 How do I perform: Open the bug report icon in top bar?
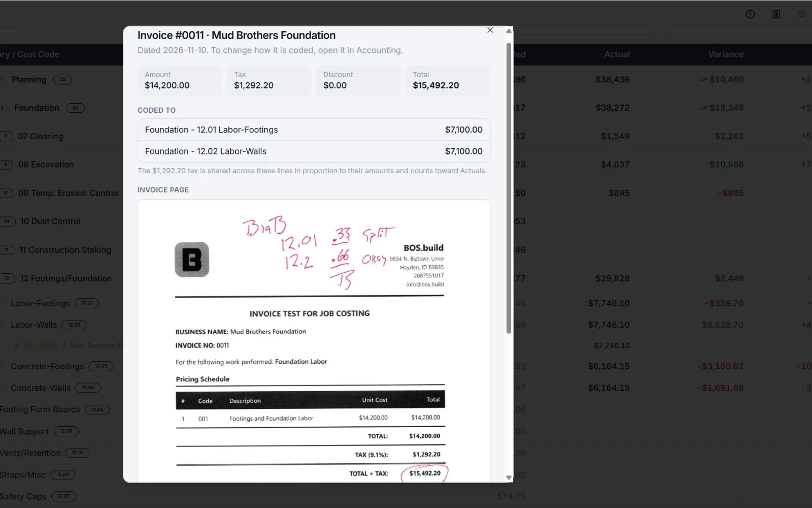pyautogui.click(x=802, y=14)
